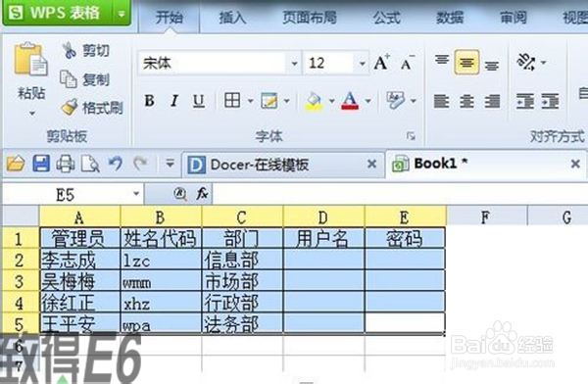This screenshot has height=384, width=588.
Task: Switch to the 数据 ribbon tab
Action: 450,18
